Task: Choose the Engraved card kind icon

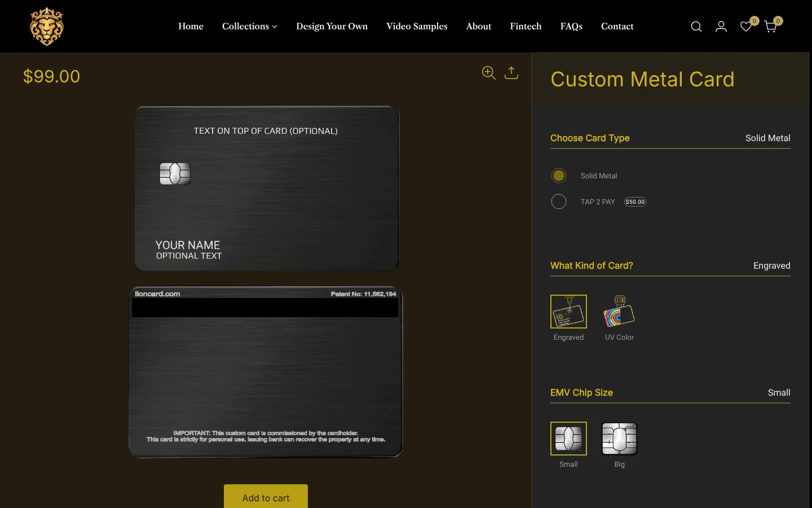Action: (568, 312)
